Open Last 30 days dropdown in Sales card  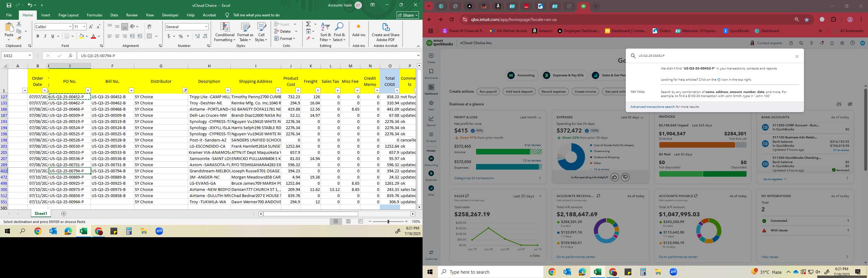pyautogui.click(x=527, y=196)
